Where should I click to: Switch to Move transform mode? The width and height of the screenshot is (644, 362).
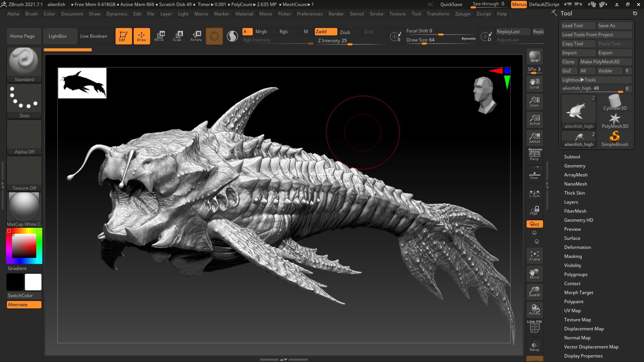pos(159,36)
